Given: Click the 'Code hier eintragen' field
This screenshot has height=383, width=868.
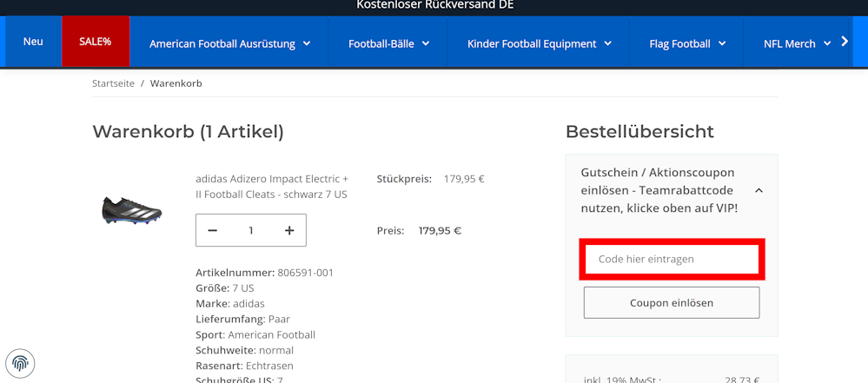Looking at the screenshot, I should tap(672, 259).
